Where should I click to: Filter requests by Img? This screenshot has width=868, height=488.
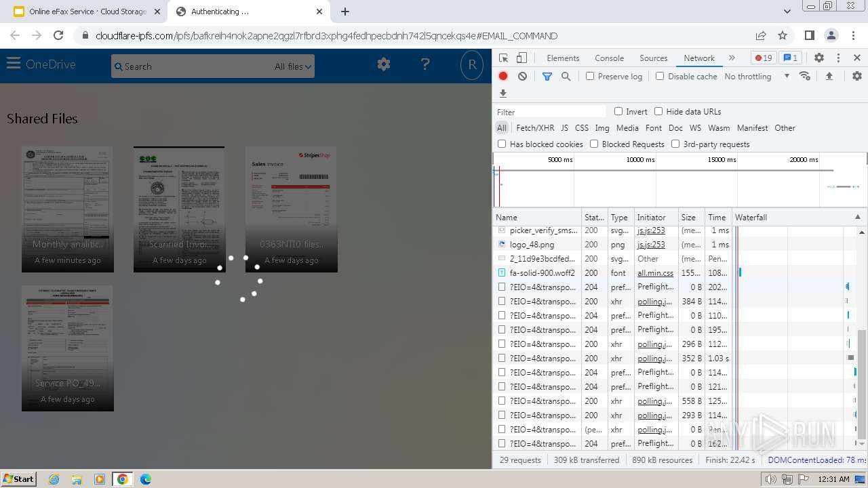coord(602,127)
